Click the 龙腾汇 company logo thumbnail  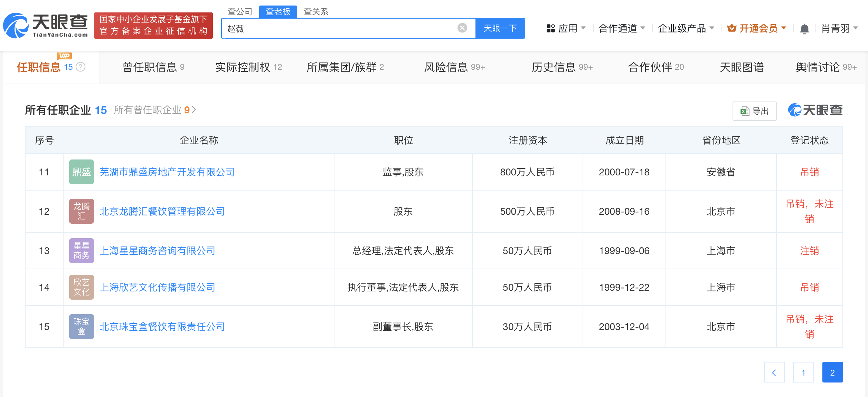[x=82, y=211]
